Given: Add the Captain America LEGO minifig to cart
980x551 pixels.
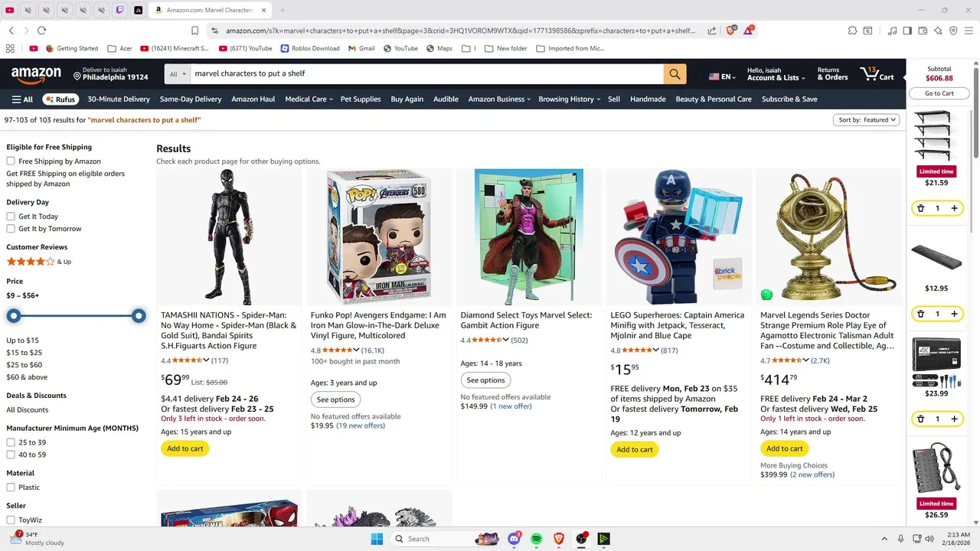Looking at the screenshot, I should [x=635, y=450].
